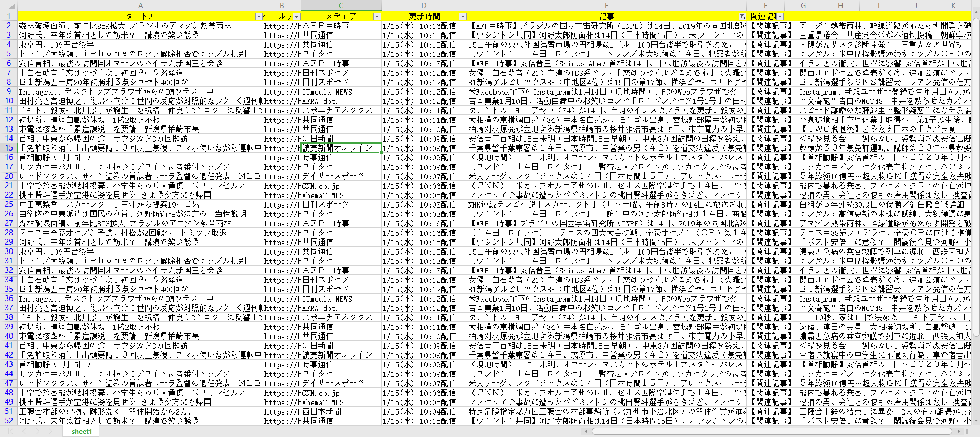
Task: Click スポニチアネックス cell in row 11
Action: (x=341, y=110)
